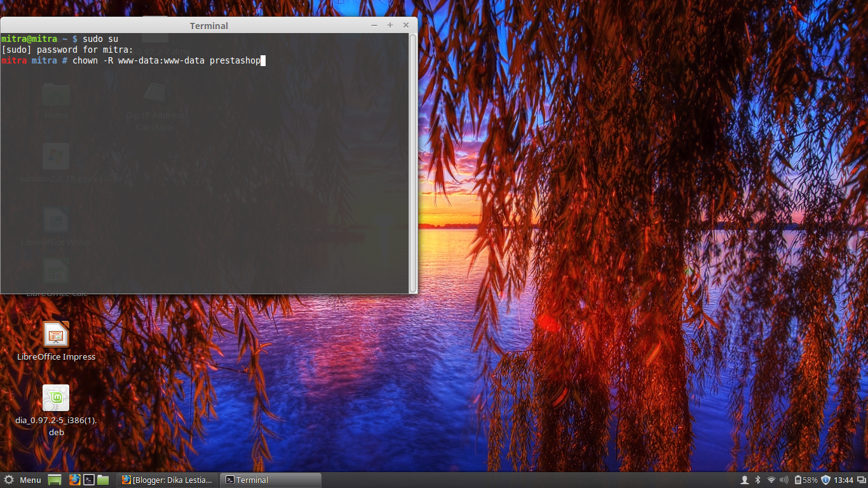Switch to the Blogger: Dika Lestia taskbar window
Viewport: 868px width, 488px height.
167,480
